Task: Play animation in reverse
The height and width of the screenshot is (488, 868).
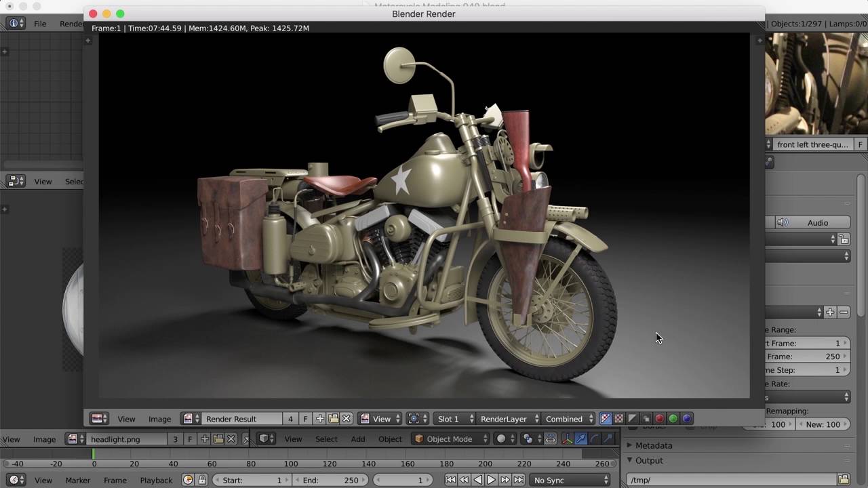Action: [x=478, y=480]
